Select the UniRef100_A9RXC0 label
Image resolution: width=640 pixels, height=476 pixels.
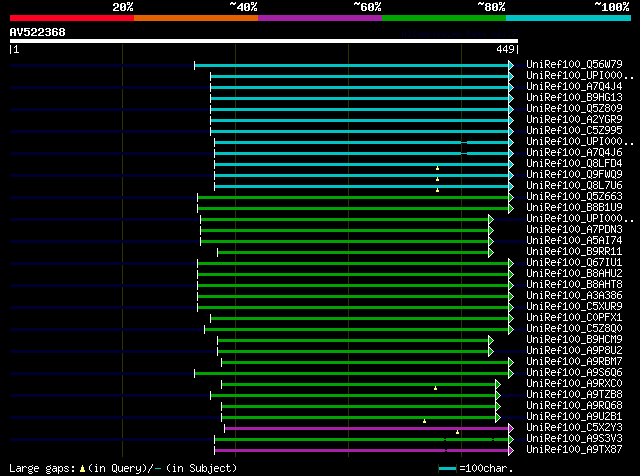(x=574, y=384)
